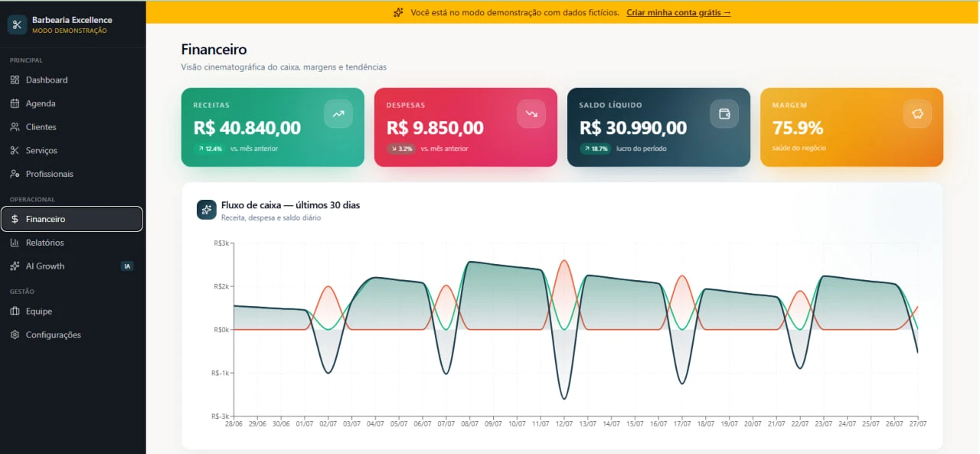Click the sparkle icon in the yellow demo banner

398,12
